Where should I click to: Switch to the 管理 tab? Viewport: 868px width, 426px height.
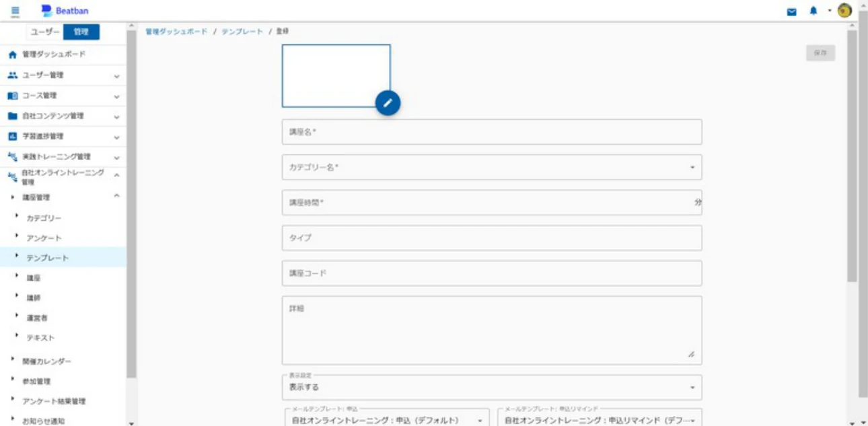81,32
